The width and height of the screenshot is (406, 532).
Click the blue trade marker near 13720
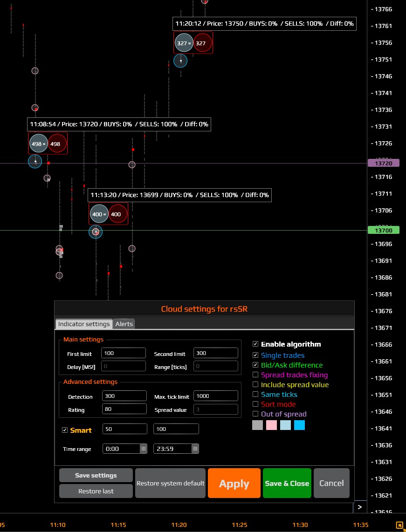35,162
